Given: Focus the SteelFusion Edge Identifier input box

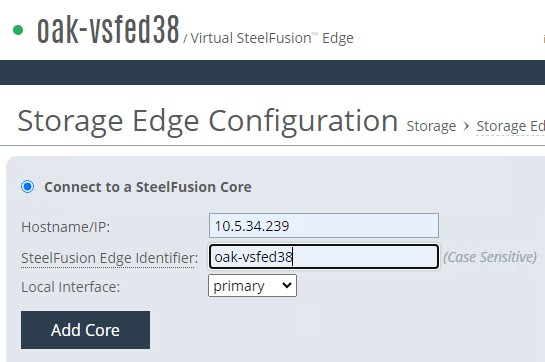Looking at the screenshot, I should point(324,257).
